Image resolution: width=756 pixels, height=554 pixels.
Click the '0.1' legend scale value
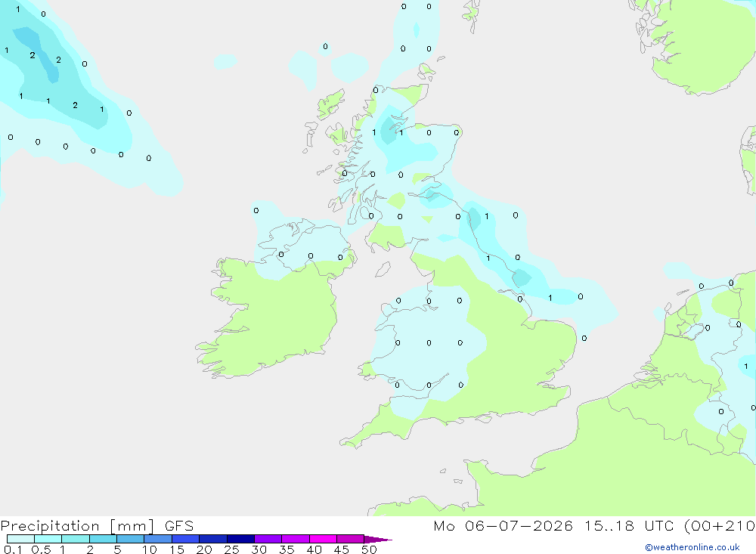coord(13,549)
